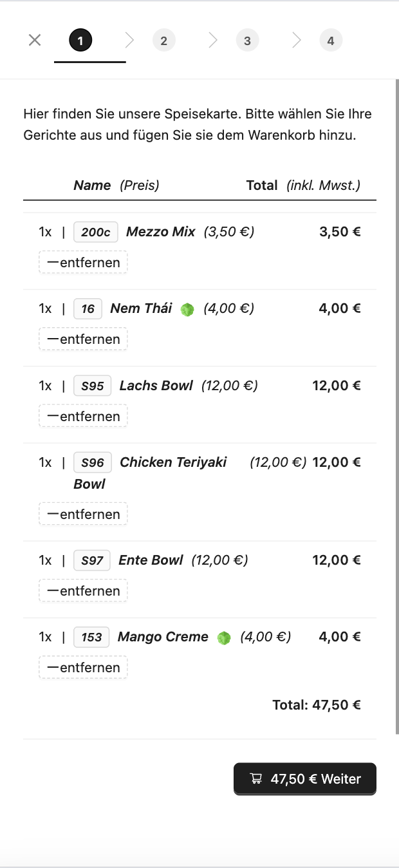This screenshot has width=399, height=868.
Task: Click the 200c item number badge
Action: pos(96,232)
